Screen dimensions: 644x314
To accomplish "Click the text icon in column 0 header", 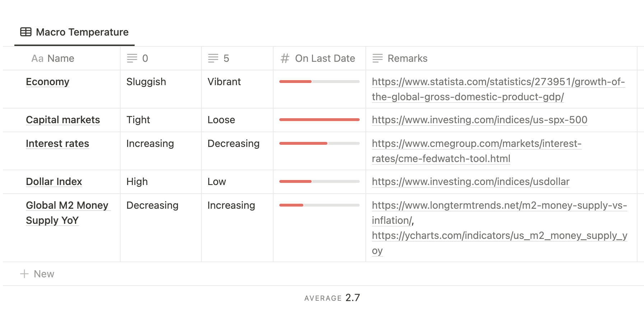I will click(x=132, y=58).
